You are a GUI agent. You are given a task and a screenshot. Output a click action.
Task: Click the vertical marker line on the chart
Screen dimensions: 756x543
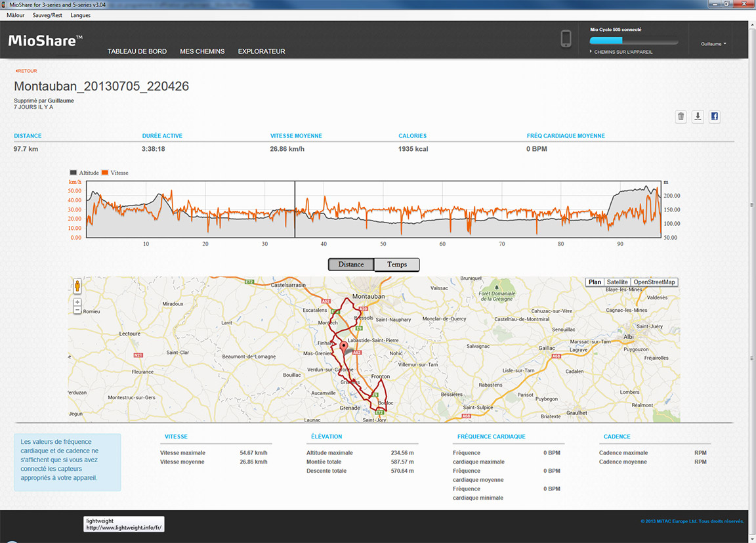295,209
